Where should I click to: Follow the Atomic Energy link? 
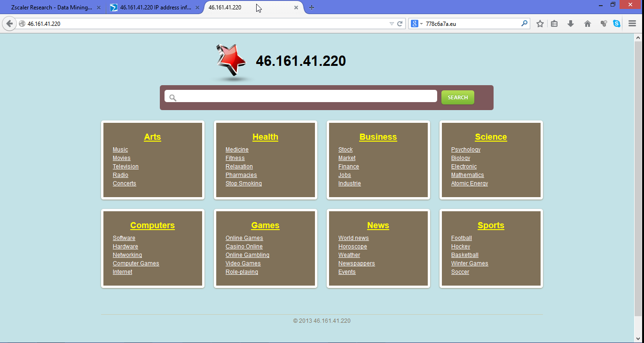(469, 183)
